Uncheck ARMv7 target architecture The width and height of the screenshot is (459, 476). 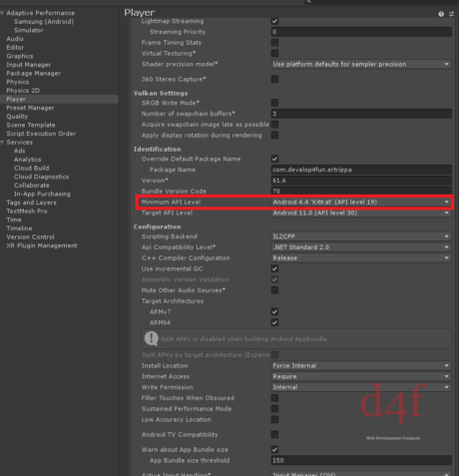(x=274, y=311)
